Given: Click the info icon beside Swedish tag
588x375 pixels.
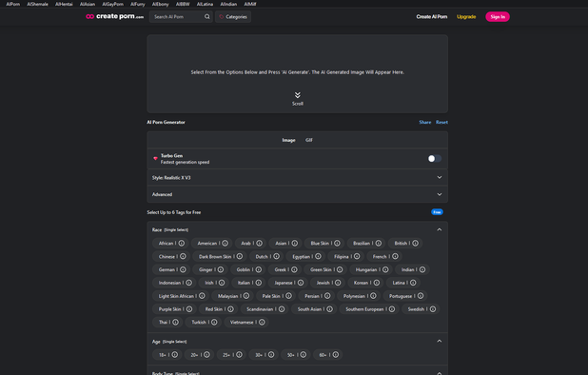Looking at the screenshot, I should click(433, 309).
